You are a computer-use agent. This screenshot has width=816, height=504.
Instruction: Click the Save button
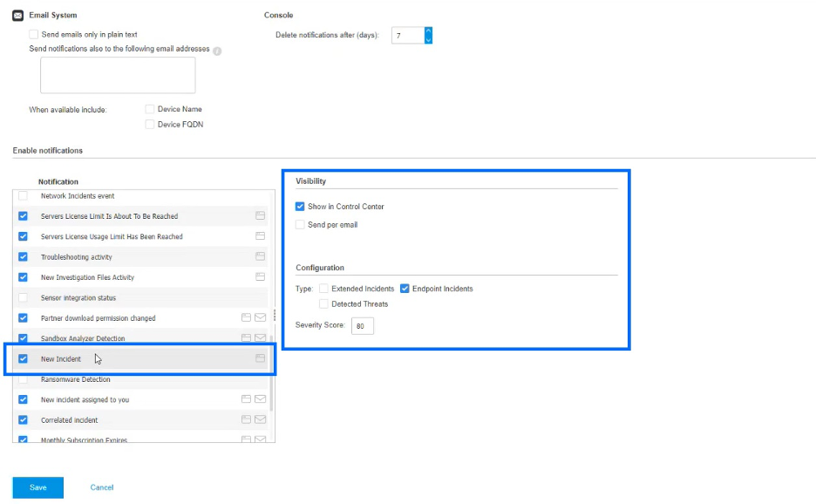(x=38, y=487)
